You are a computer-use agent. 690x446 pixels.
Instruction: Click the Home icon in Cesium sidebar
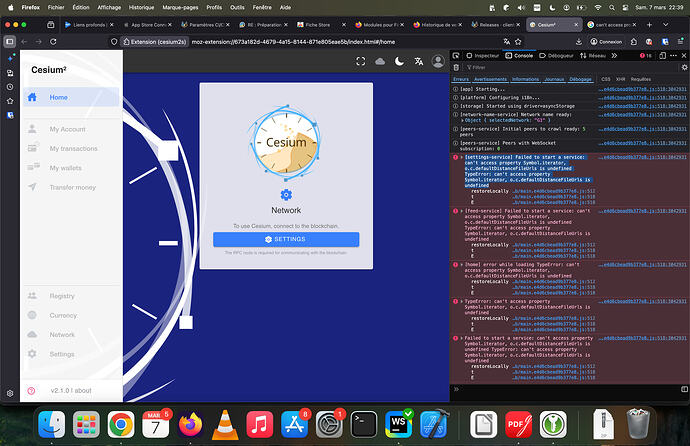pos(32,97)
